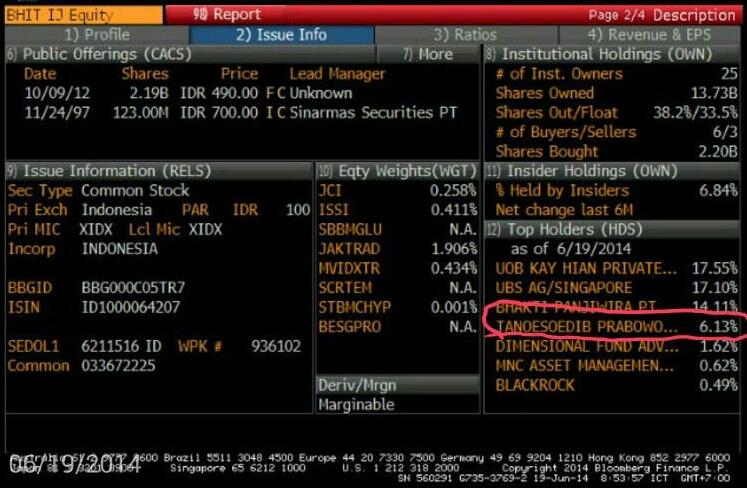Click the MVIDXTR index weight row
The image size is (747, 488).
coord(397,269)
